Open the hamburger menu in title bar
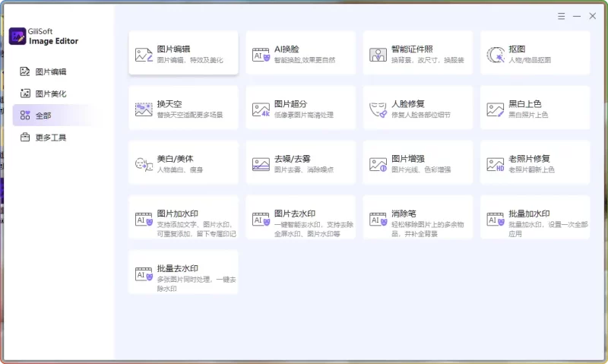The width and height of the screenshot is (608, 364). (x=561, y=16)
